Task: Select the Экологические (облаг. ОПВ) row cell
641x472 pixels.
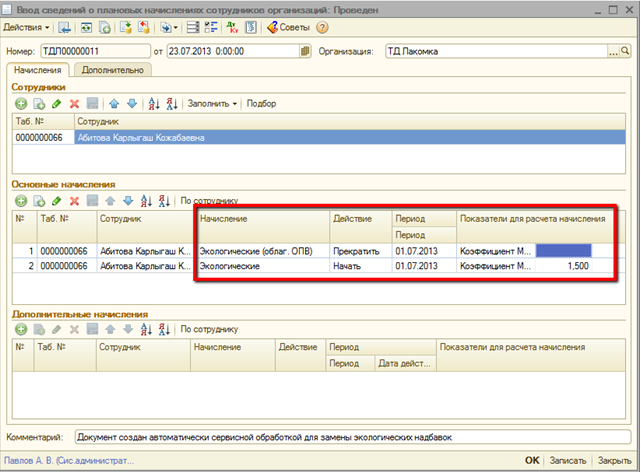Action: click(262, 250)
